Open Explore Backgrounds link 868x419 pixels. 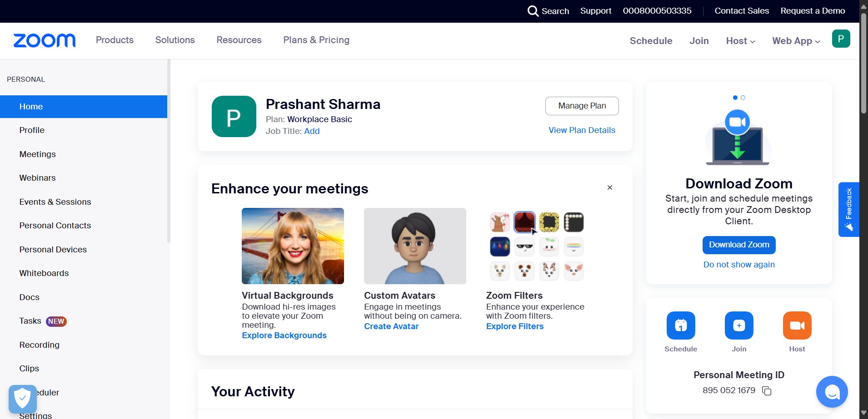pyautogui.click(x=284, y=335)
